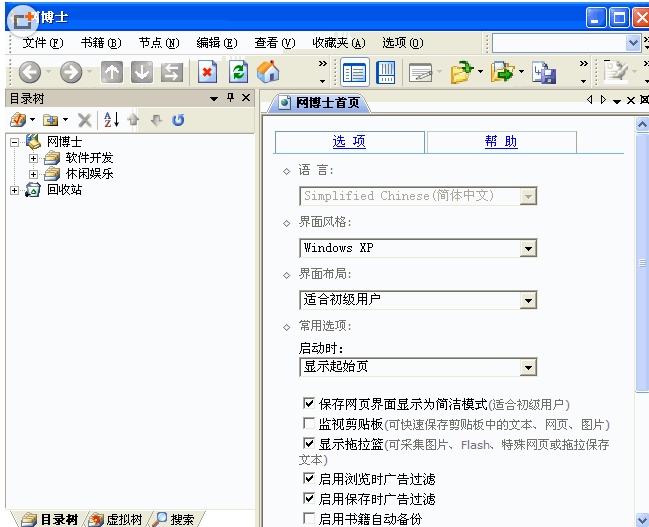649x527 pixels.
Task: Click the Stop page icon with red X
Action: 207,72
